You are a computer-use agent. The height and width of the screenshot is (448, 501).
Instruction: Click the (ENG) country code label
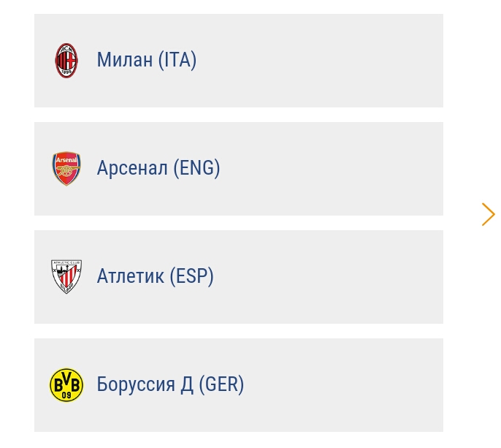coord(196,168)
